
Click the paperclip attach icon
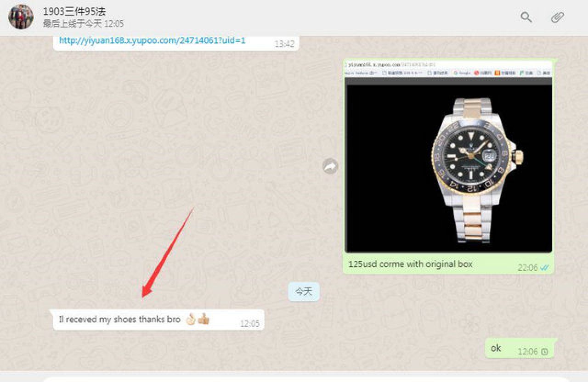(x=557, y=17)
